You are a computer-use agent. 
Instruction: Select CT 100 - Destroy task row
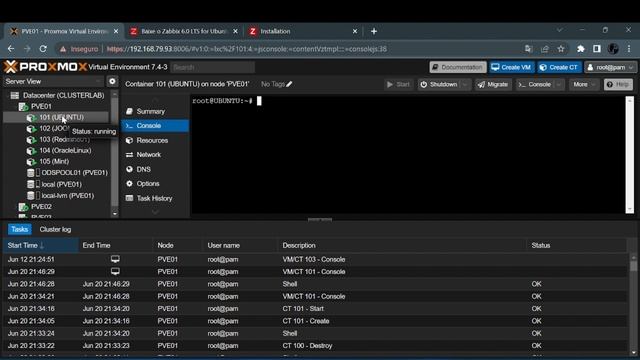pos(316,346)
